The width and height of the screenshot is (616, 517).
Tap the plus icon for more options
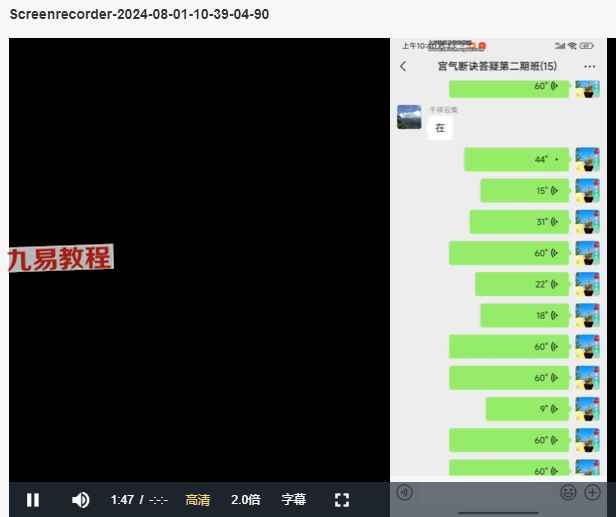click(592, 492)
